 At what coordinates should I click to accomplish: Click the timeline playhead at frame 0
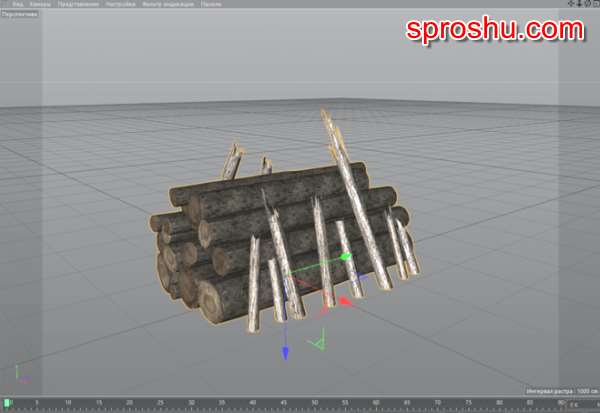[8, 403]
